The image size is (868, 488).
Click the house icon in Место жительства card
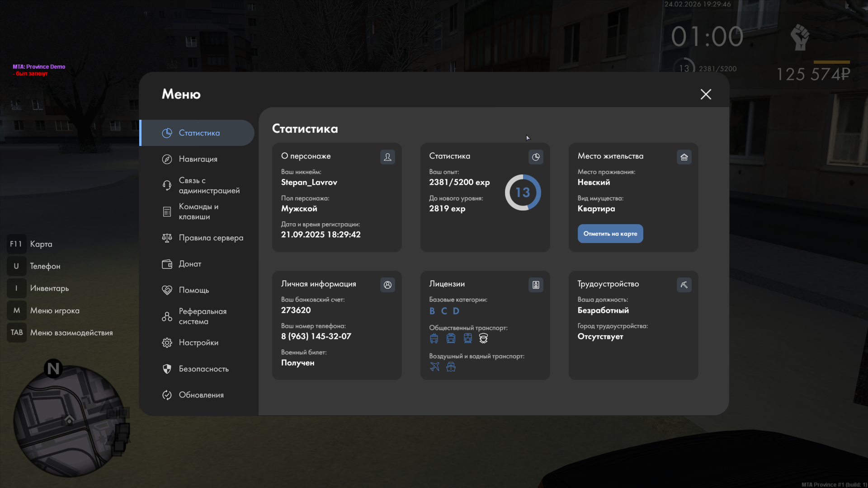tap(684, 157)
